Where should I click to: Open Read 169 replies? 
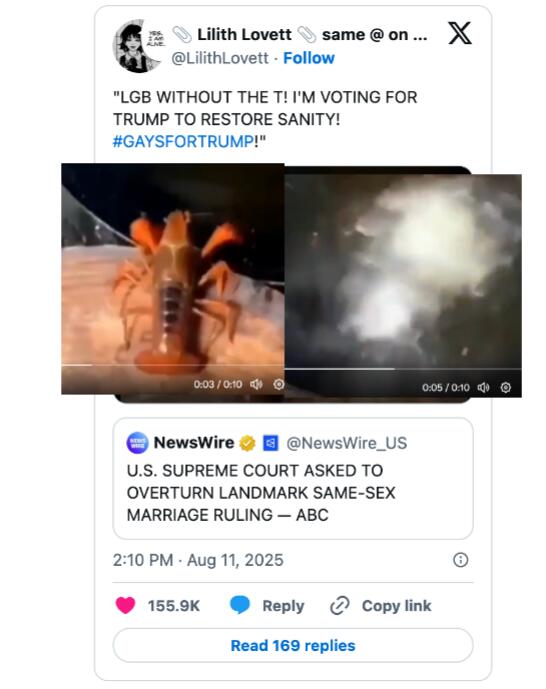tap(293, 645)
